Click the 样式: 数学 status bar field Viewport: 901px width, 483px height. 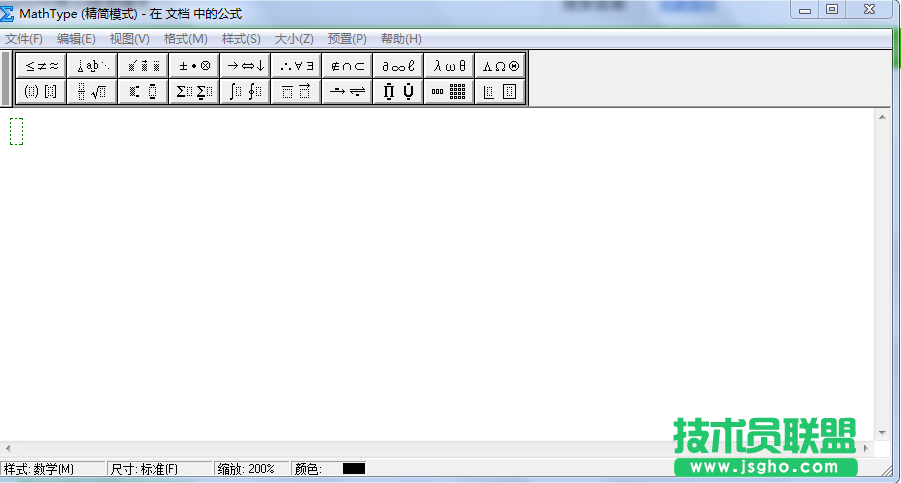pos(52,468)
